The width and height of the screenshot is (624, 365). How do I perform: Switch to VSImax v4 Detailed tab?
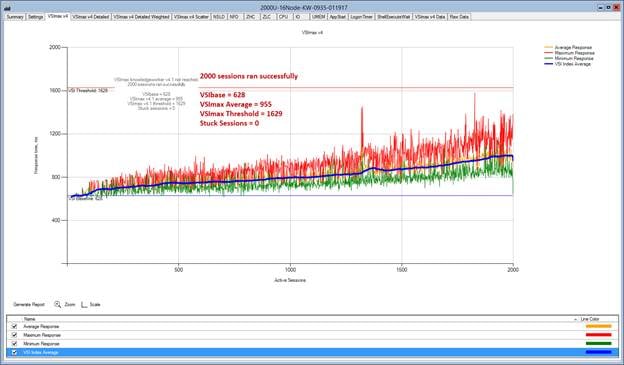(91, 17)
